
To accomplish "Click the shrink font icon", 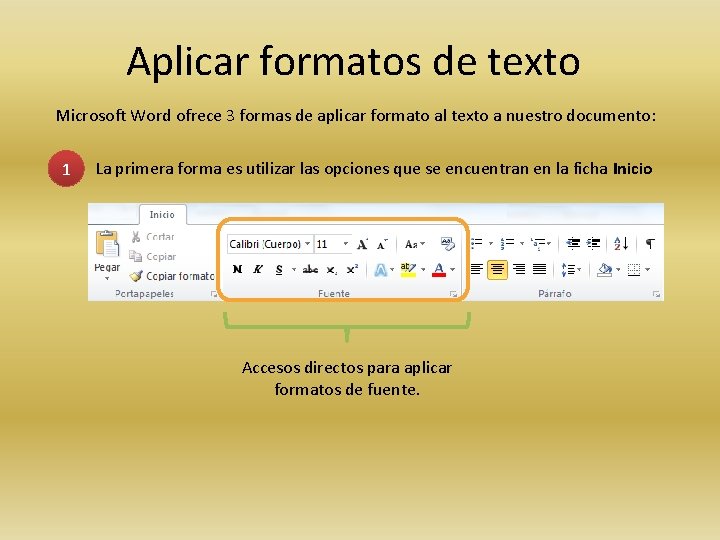I will click(x=382, y=244).
